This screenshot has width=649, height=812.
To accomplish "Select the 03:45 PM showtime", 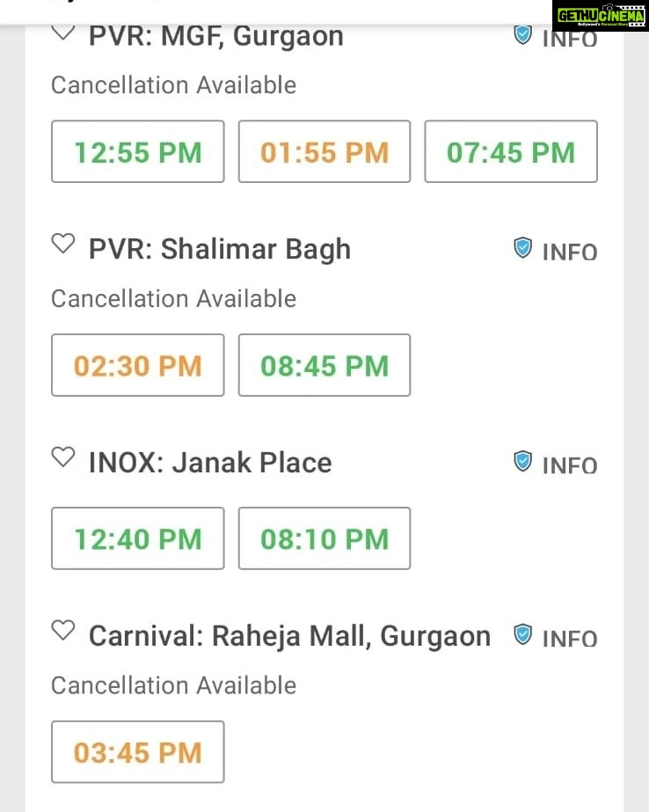I will tap(138, 752).
